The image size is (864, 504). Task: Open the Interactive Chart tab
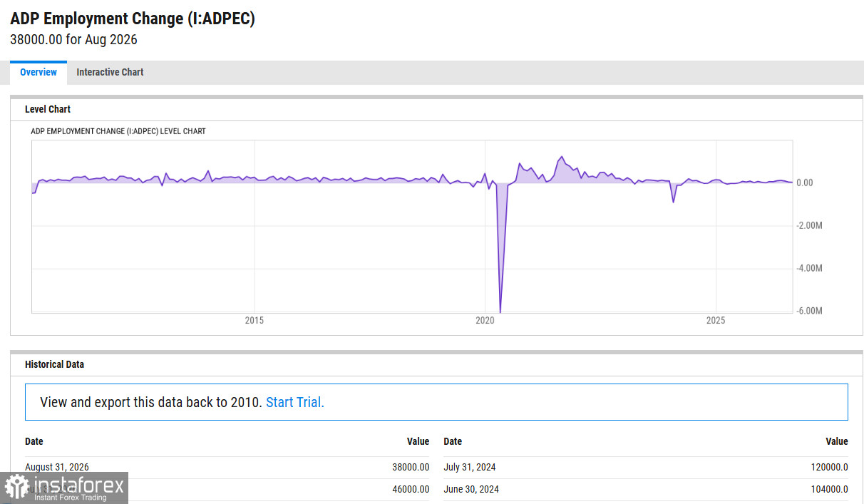[x=110, y=72]
